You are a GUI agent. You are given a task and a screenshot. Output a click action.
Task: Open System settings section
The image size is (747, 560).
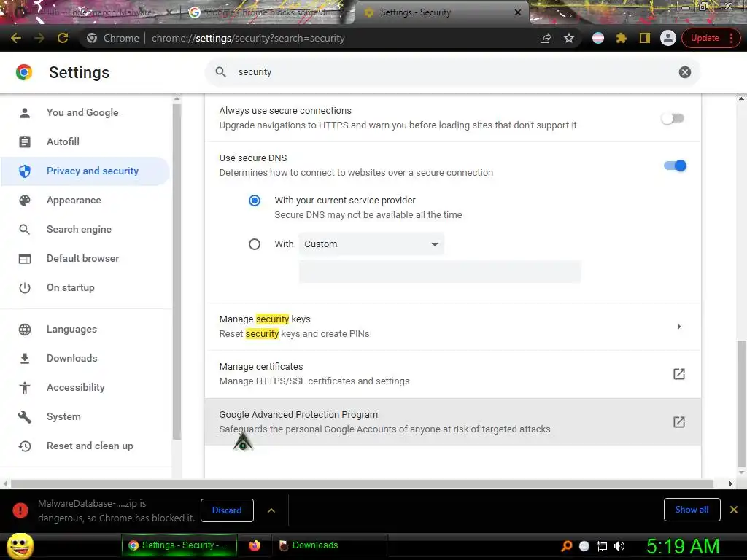63,416
